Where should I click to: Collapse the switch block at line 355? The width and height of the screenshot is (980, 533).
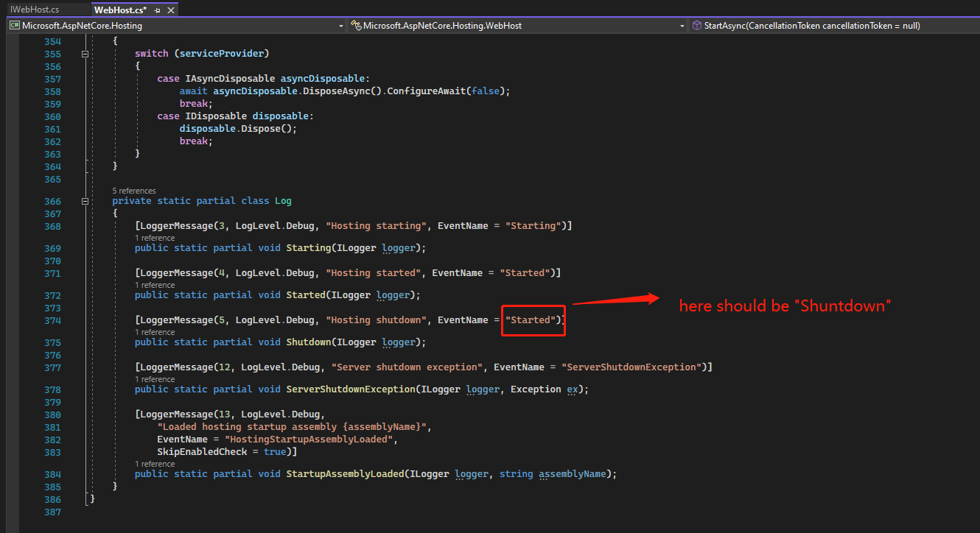85,54
